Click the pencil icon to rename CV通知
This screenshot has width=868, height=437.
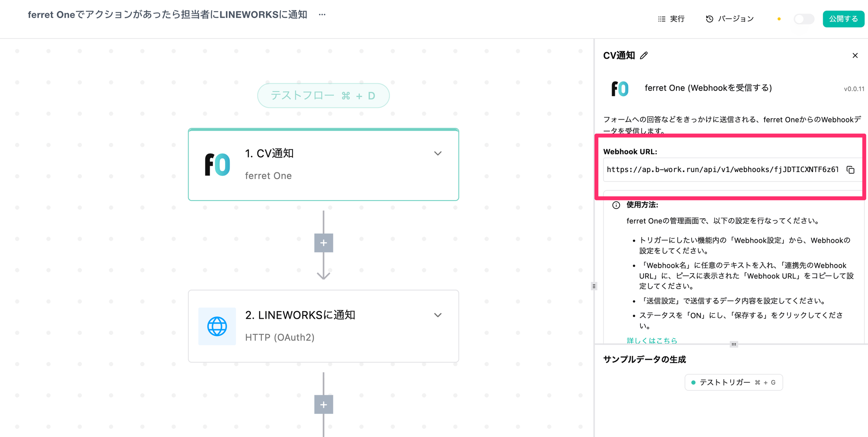pos(644,56)
